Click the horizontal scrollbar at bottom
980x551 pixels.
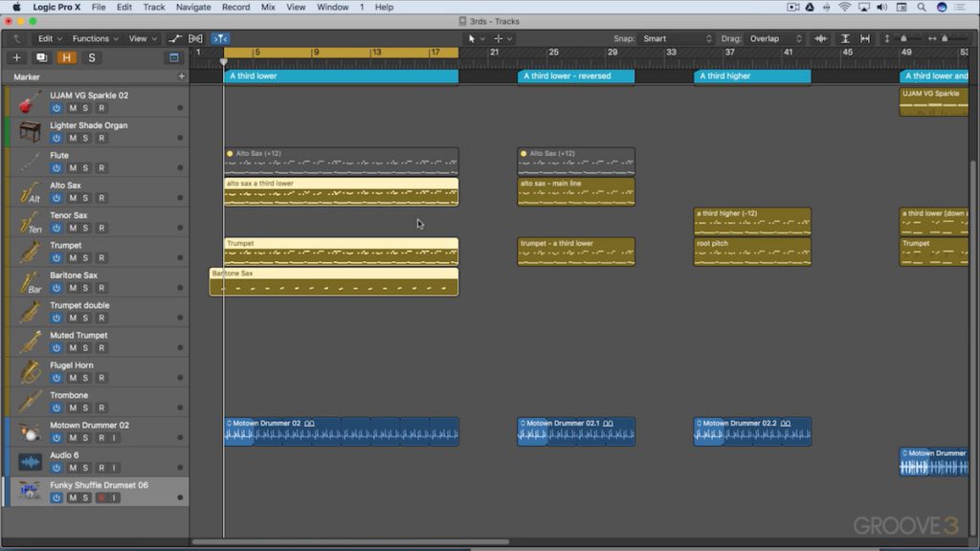pyautogui.click(x=350, y=541)
